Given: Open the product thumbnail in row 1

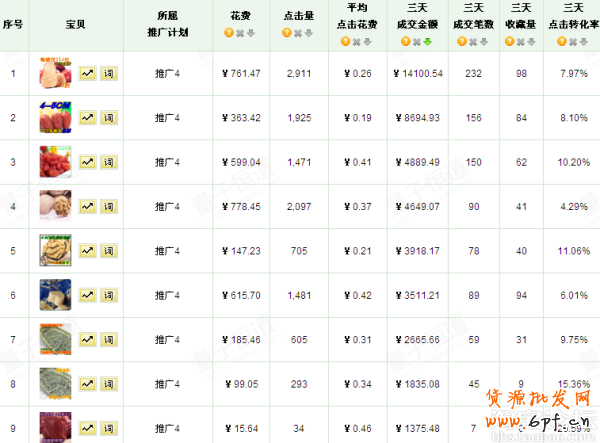Looking at the screenshot, I should tap(55, 74).
